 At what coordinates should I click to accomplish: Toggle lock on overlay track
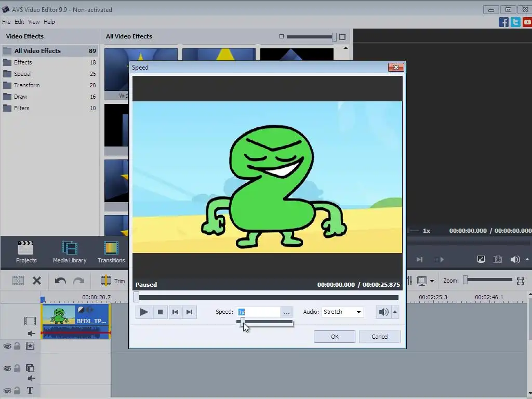17,368
